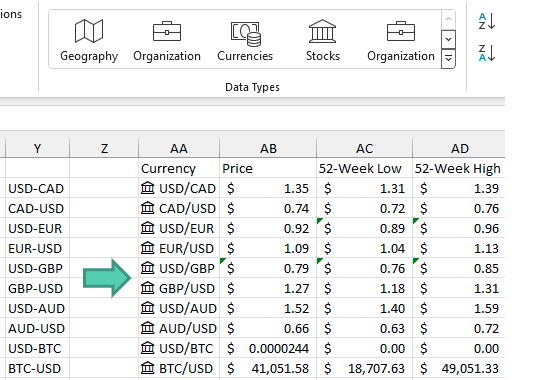
Task: Select the price cell showing 41,051.58
Action: (268, 369)
